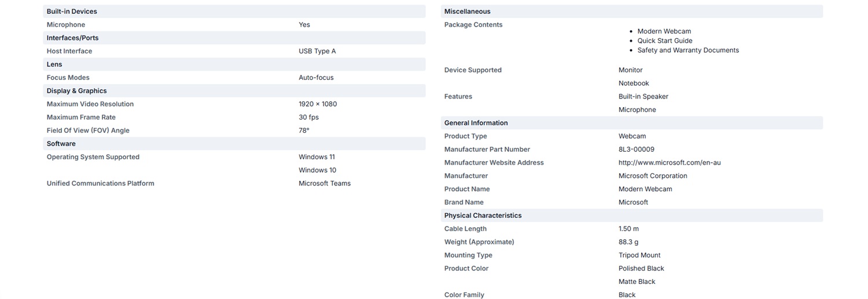Click the Matte Black value
Image resolution: width=868 pixels, height=299 pixels.
coord(637,282)
